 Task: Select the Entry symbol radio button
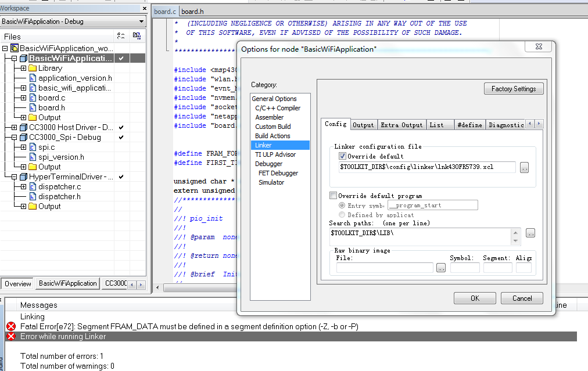pos(342,205)
